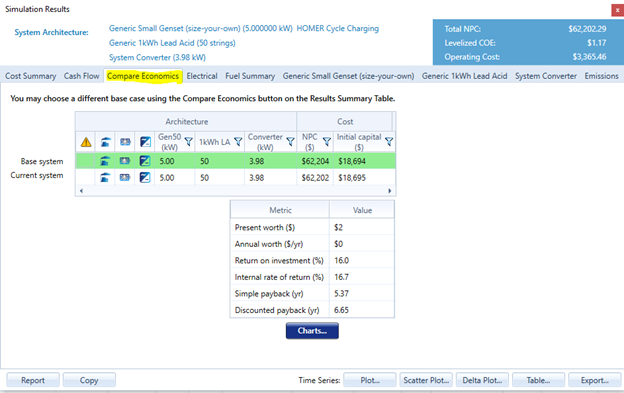Click the Generic Small Genset architecture link

[x=201, y=29]
